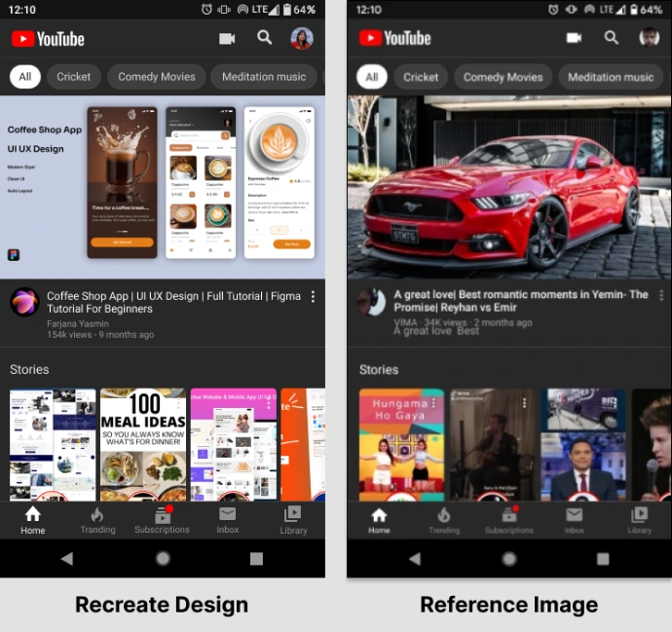Screen dimensions: 672x632
Task: Select "Meditation music" chip in Reference Image
Action: coord(611,77)
